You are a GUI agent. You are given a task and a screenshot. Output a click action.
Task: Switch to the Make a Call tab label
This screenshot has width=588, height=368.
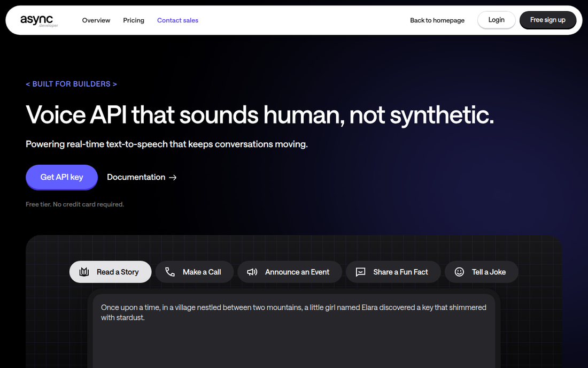(202, 272)
